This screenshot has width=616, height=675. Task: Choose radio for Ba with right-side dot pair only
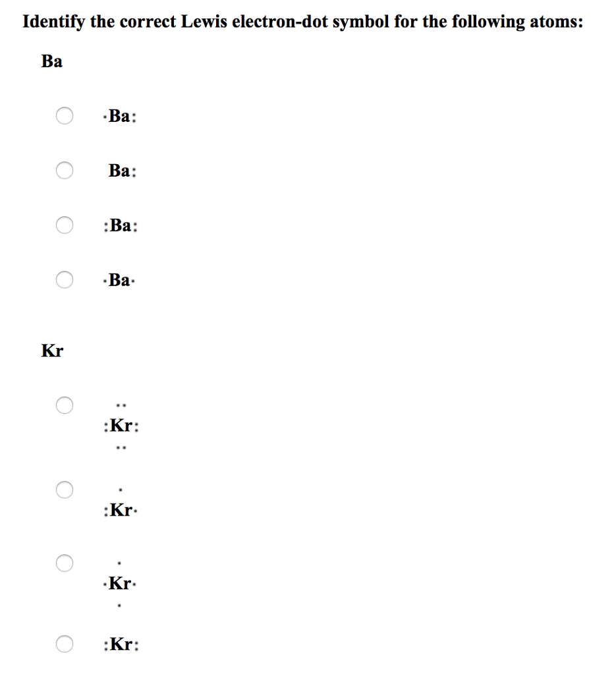pyautogui.click(x=65, y=170)
